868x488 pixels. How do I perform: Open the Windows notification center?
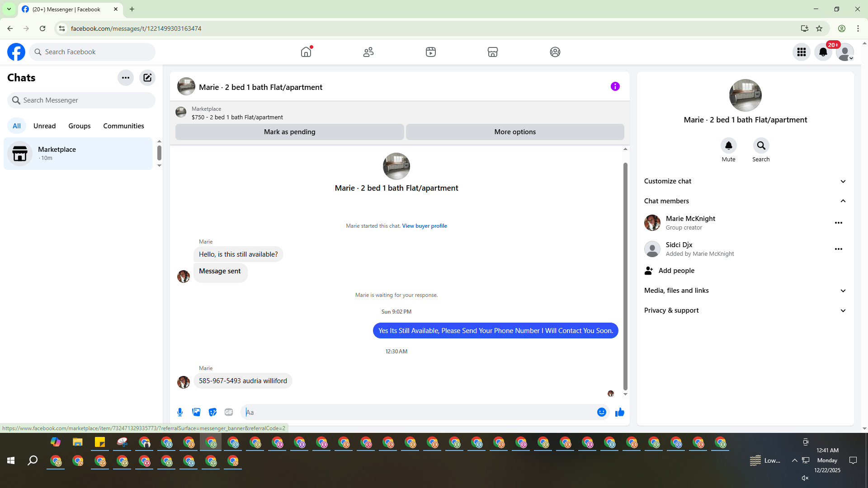(853, 460)
